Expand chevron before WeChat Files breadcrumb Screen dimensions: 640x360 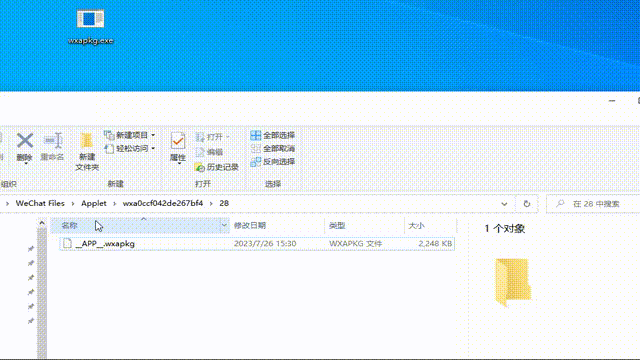click(x=7, y=203)
